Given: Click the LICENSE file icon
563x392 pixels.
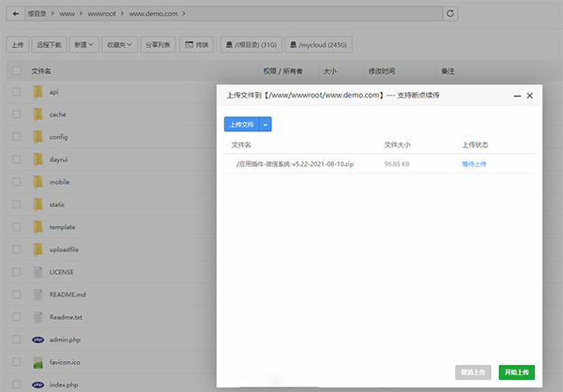Looking at the screenshot, I should coord(38,272).
